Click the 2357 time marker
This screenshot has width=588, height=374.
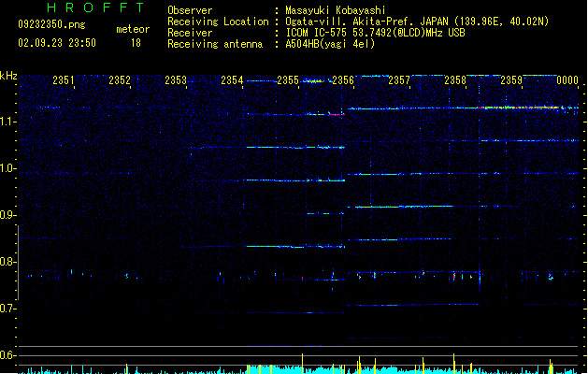pyautogui.click(x=399, y=80)
